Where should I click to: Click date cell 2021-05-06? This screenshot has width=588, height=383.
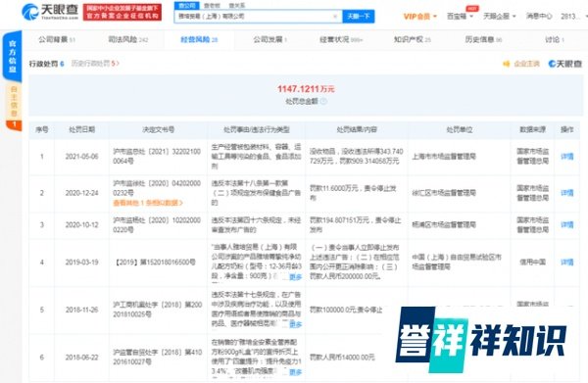click(x=81, y=157)
